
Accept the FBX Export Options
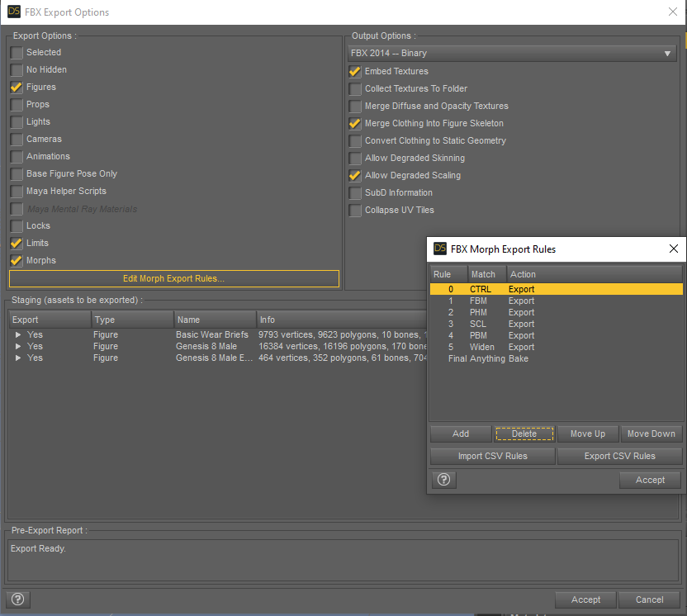(585, 599)
